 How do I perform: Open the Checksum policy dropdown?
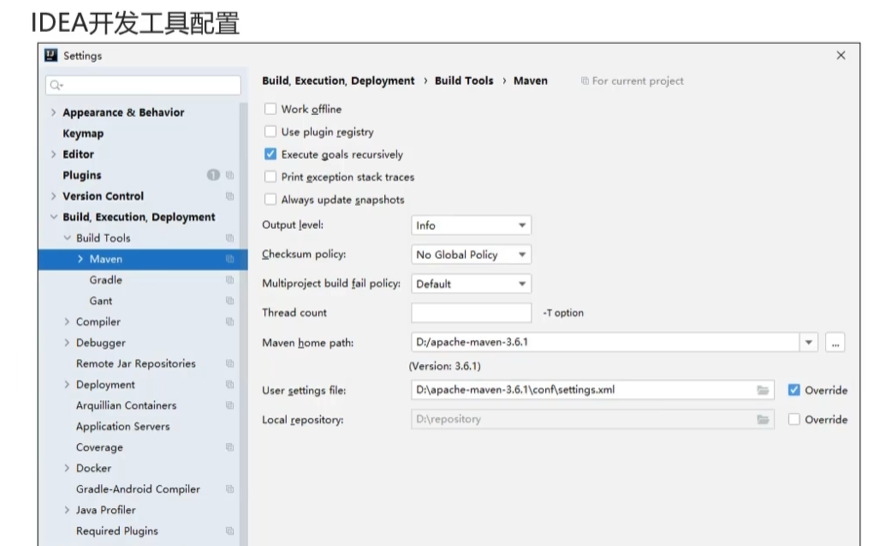[x=471, y=254]
